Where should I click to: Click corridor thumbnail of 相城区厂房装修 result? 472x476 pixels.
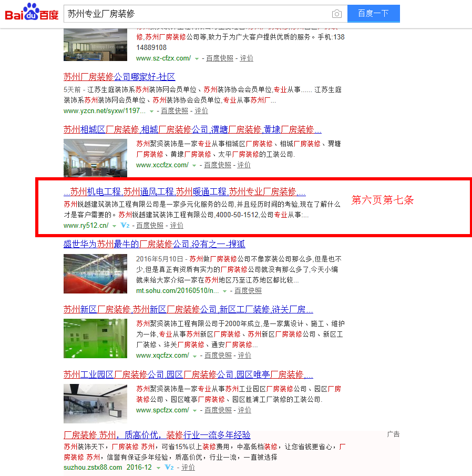click(95, 158)
